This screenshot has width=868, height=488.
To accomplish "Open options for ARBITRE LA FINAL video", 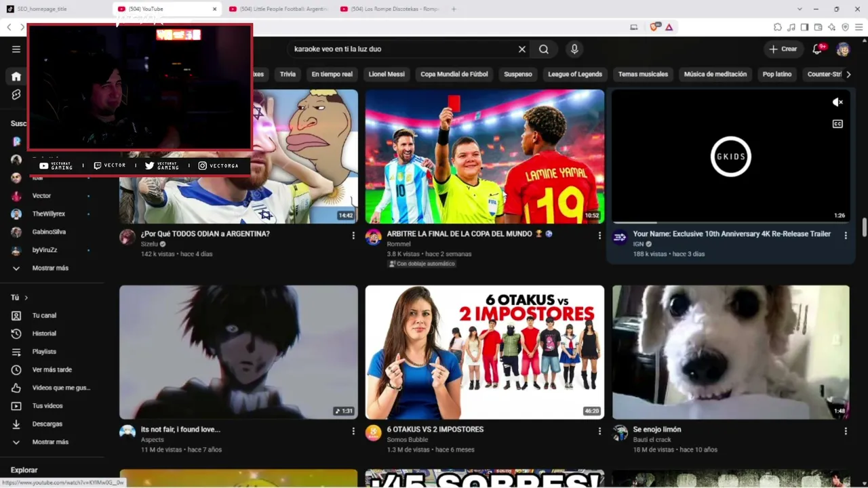I will [x=599, y=235].
